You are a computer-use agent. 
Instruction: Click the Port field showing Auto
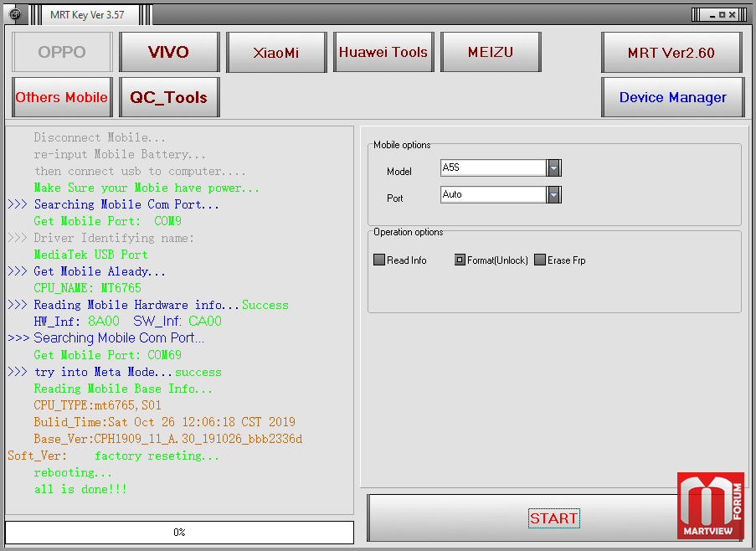click(493, 195)
